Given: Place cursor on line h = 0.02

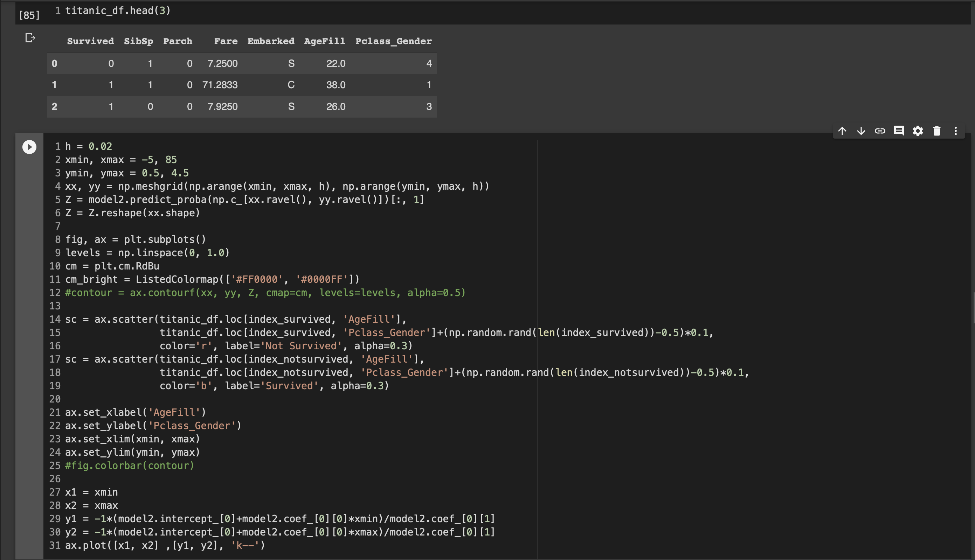Looking at the screenshot, I should coord(89,147).
